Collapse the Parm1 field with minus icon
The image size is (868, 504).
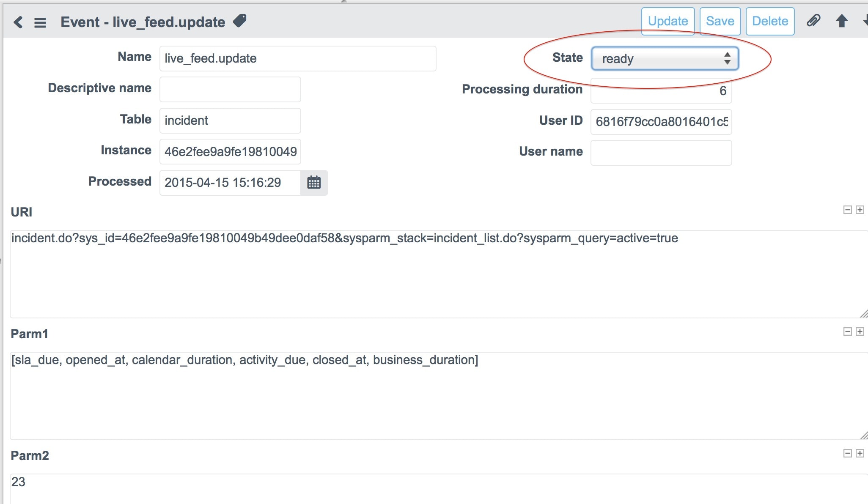coord(847,331)
